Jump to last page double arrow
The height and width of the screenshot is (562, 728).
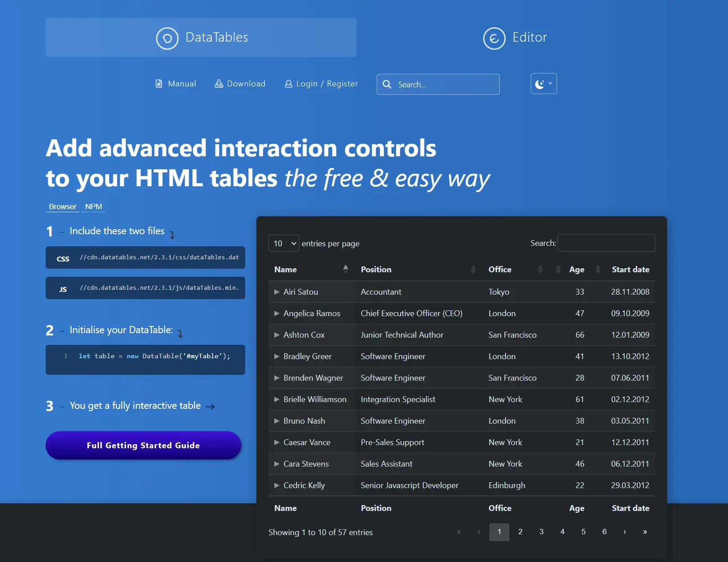pyautogui.click(x=645, y=532)
